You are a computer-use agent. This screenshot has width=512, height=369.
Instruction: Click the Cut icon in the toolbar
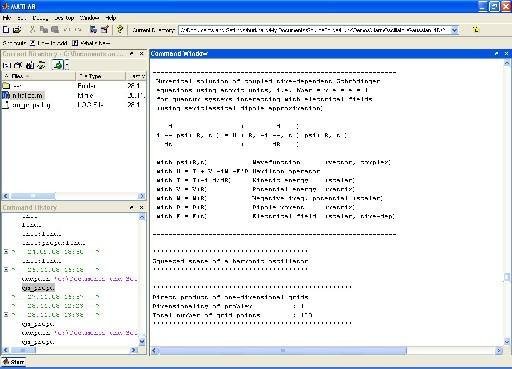[32, 30]
